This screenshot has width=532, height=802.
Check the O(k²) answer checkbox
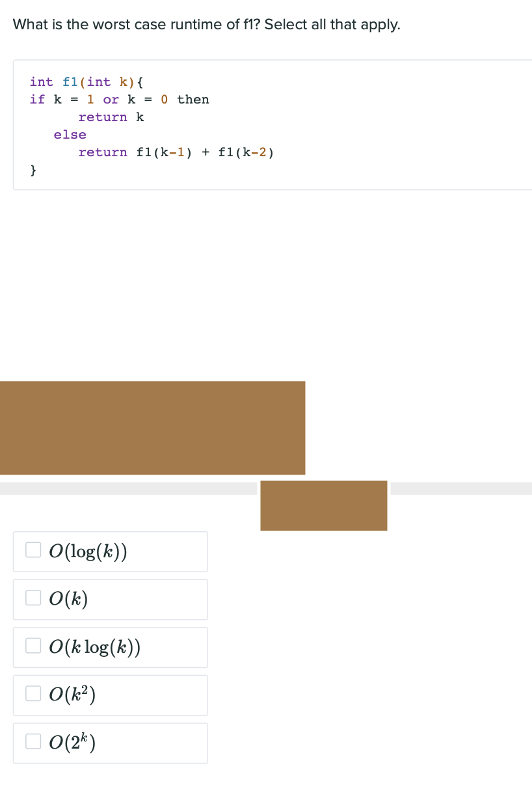click(33, 693)
